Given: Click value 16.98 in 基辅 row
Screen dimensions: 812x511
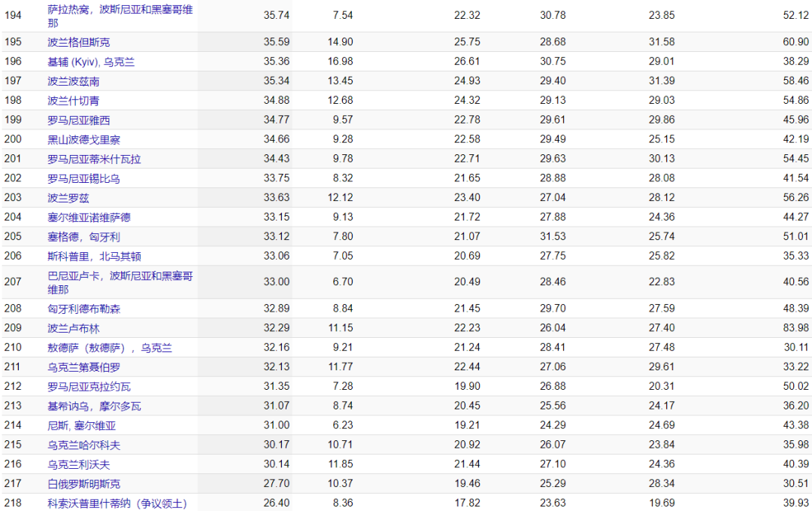Looking at the screenshot, I should pos(341,61).
